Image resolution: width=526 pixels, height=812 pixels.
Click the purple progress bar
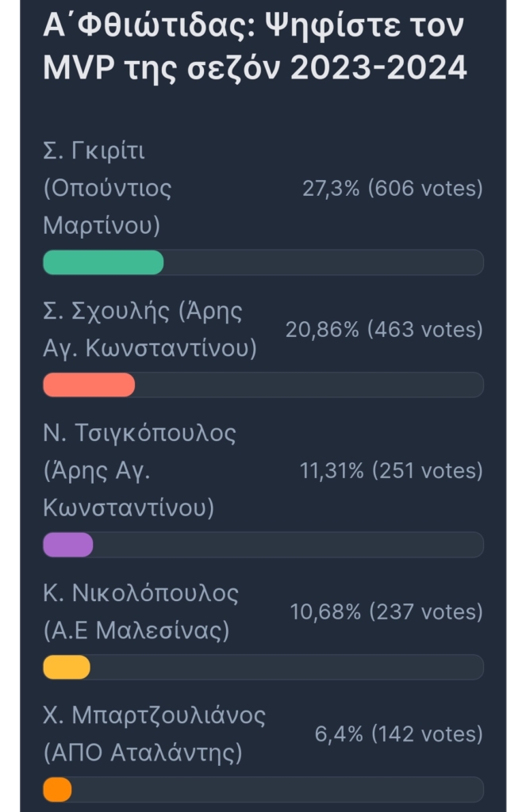pyautogui.click(x=68, y=545)
